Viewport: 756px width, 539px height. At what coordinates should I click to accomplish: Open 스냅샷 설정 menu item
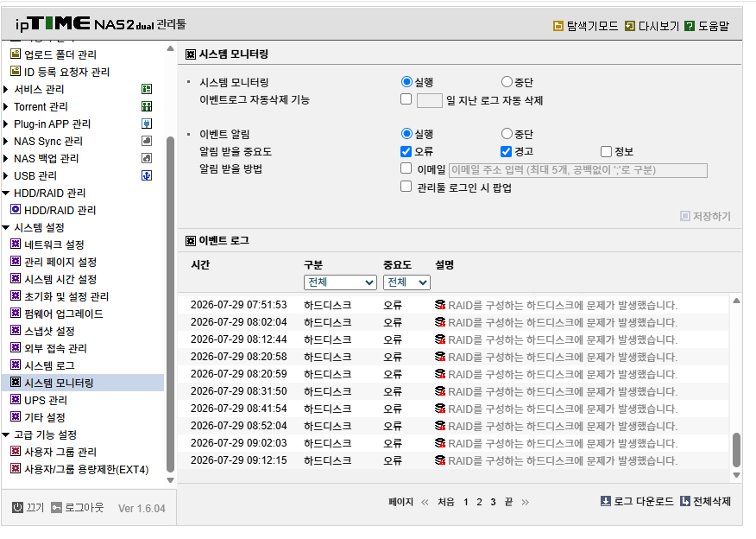coord(49,331)
